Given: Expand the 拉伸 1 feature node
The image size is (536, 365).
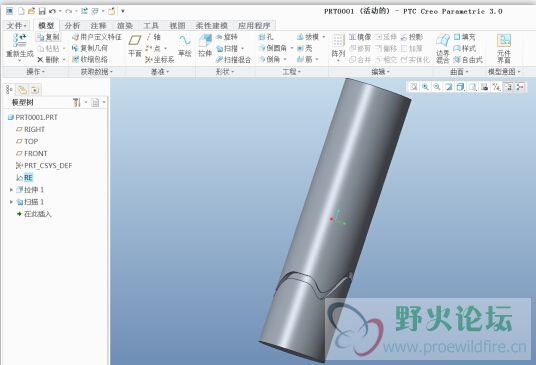Looking at the screenshot, I should (11, 190).
